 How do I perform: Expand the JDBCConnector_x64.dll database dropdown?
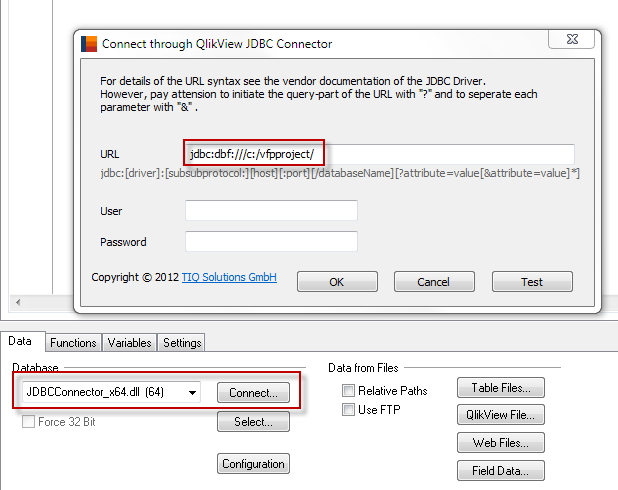191,392
